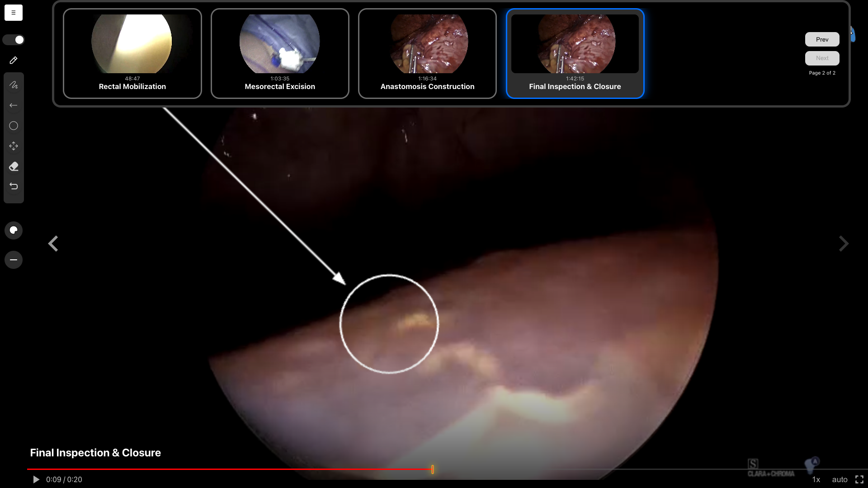Open Mesorectal Excision chapter thumbnail
The width and height of the screenshot is (868, 488).
click(x=280, y=53)
